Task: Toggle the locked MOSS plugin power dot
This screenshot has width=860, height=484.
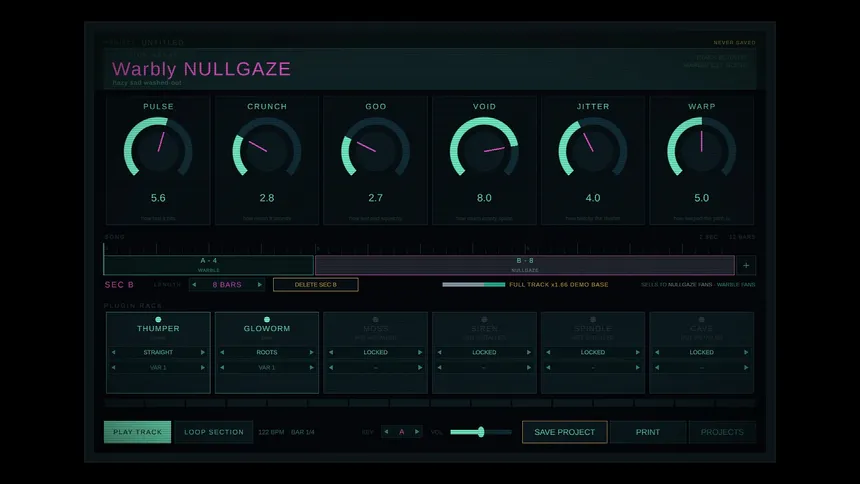Action: coord(376,319)
